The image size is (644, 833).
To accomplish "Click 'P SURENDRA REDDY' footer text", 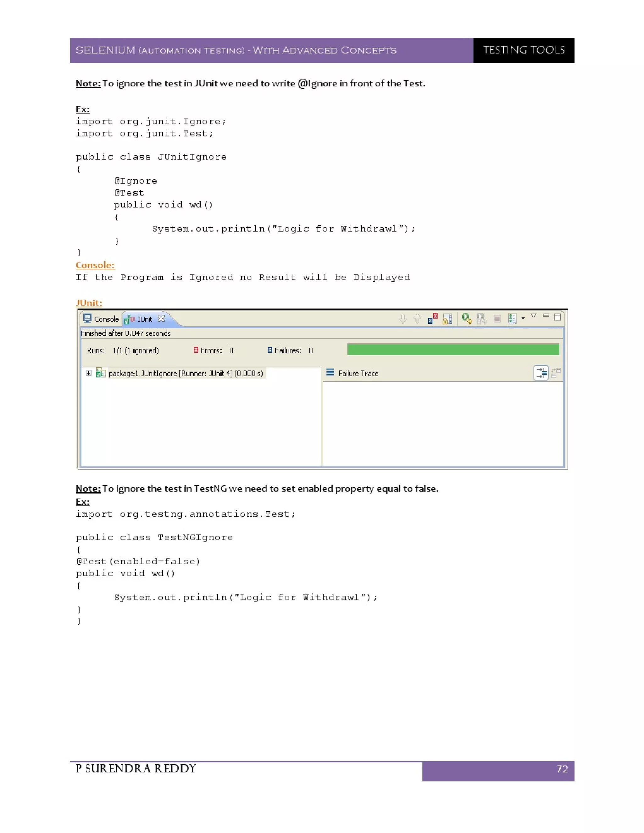I will 136,769.
